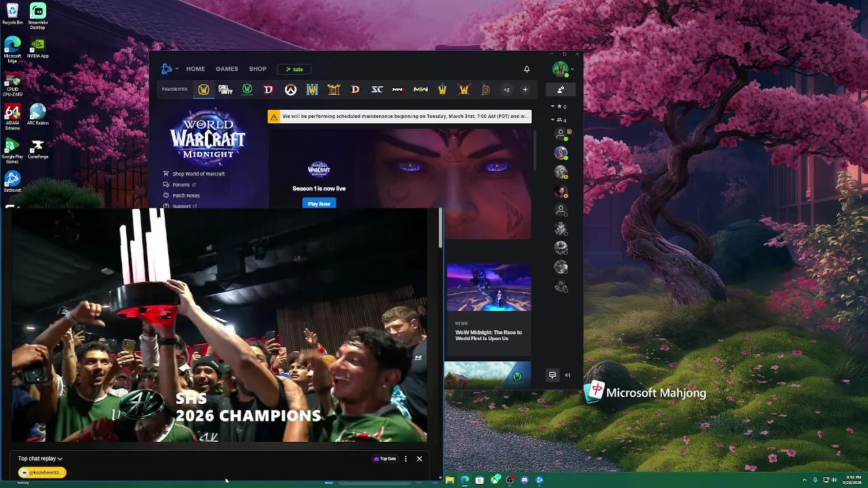Close the chat replay panel

(x=419, y=459)
